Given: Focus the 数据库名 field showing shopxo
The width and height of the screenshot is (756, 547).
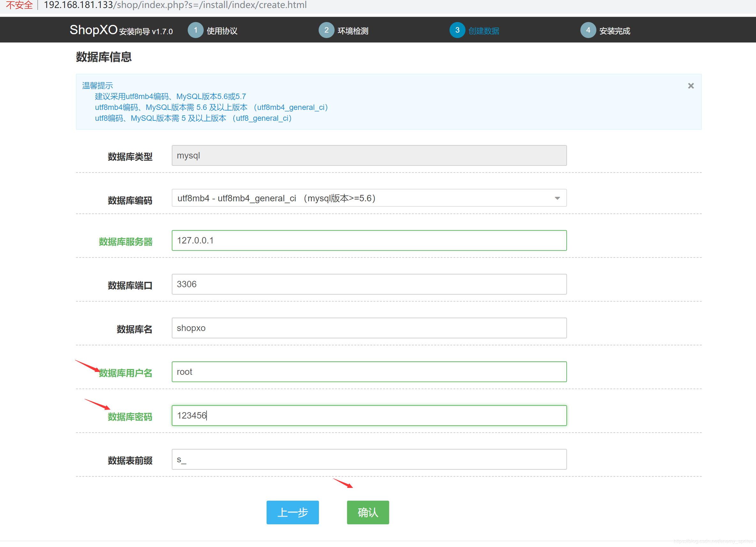Looking at the screenshot, I should (369, 328).
